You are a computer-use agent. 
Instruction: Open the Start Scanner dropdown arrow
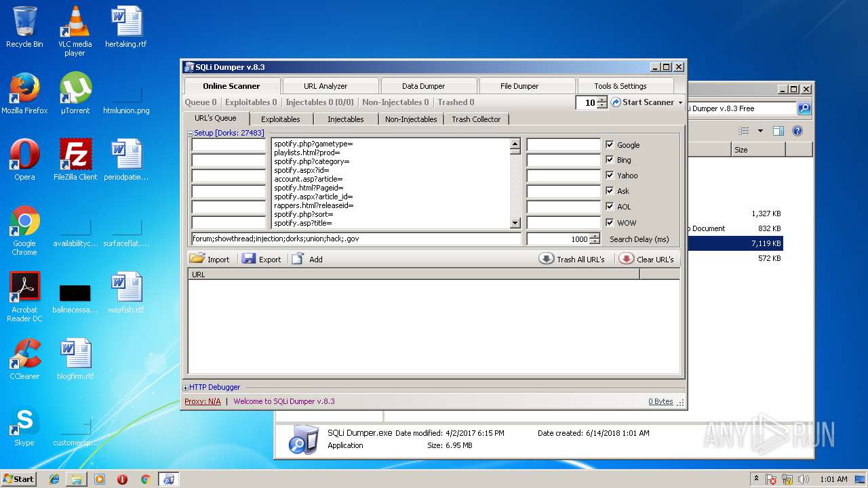tap(680, 103)
